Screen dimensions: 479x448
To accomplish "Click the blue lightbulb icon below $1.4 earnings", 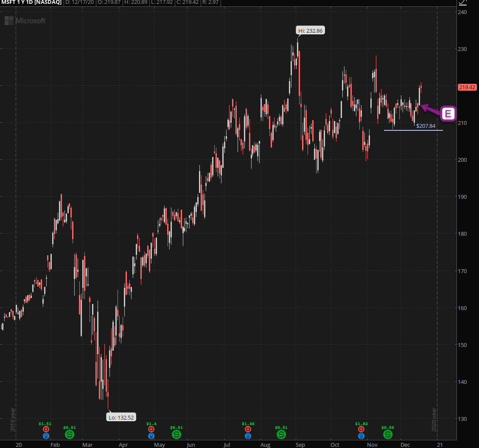I will click(x=151, y=436).
